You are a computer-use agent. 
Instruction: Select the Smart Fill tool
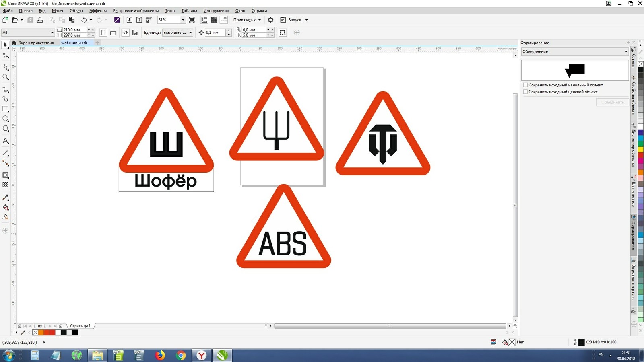[x=6, y=217]
